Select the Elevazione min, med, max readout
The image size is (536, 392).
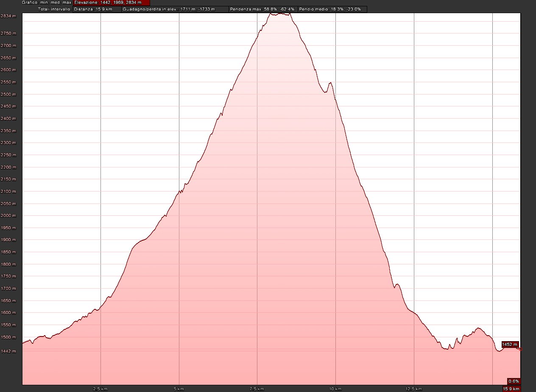point(111,3)
